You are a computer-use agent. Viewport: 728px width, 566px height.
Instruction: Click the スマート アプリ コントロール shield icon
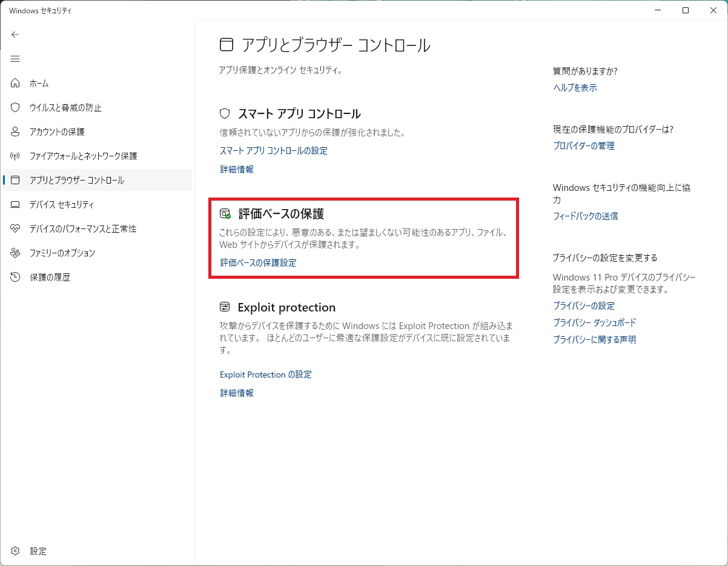[x=225, y=113]
